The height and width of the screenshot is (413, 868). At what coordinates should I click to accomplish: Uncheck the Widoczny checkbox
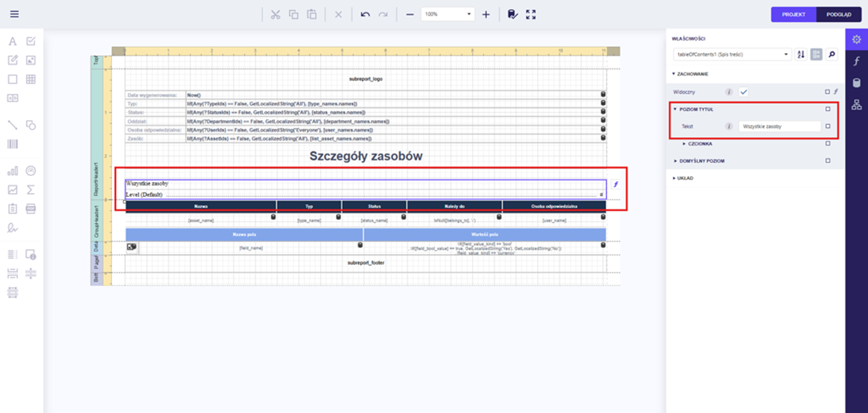pyautogui.click(x=744, y=92)
